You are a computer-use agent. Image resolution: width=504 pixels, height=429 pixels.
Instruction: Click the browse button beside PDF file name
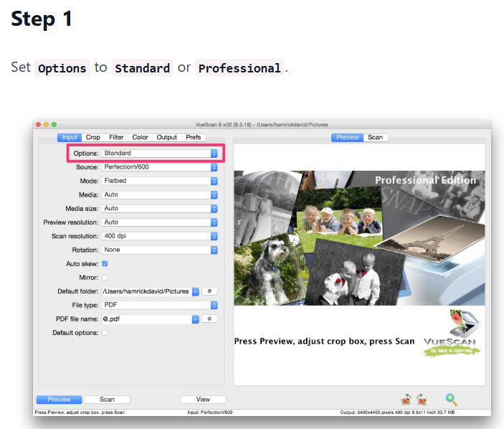click(209, 319)
